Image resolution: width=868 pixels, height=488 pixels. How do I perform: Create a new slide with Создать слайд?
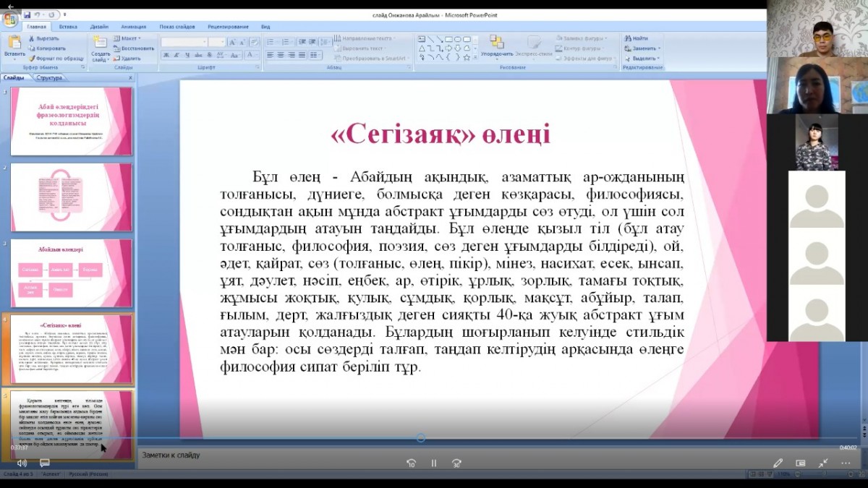point(101,48)
